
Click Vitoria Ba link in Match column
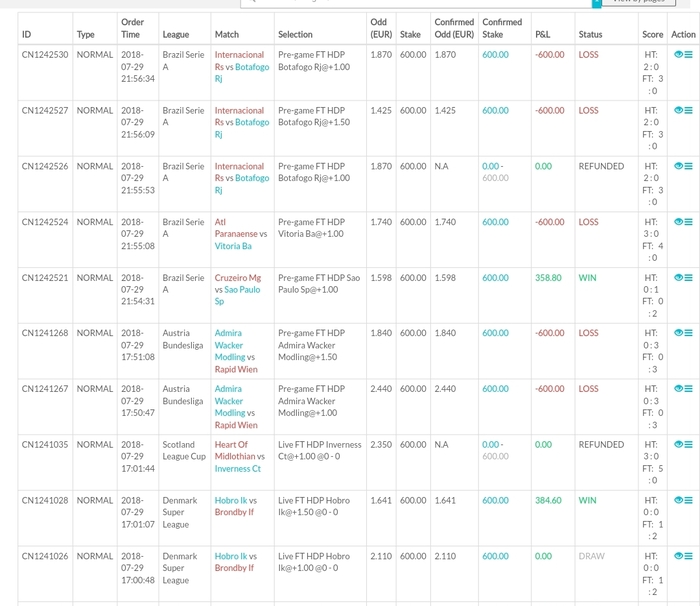pyautogui.click(x=233, y=246)
